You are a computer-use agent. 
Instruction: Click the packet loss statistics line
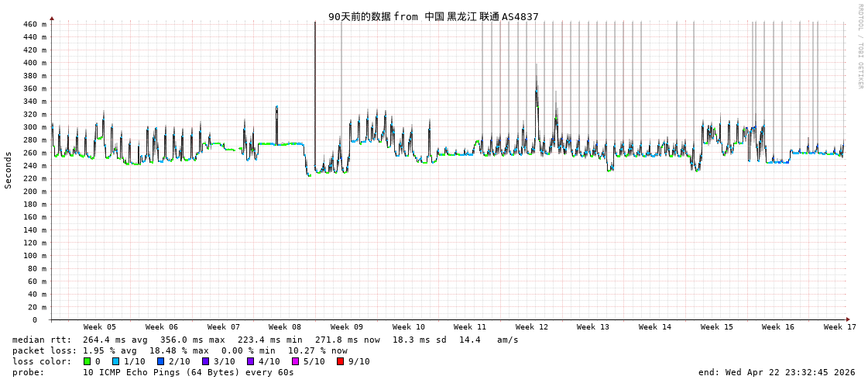click(x=180, y=350)
